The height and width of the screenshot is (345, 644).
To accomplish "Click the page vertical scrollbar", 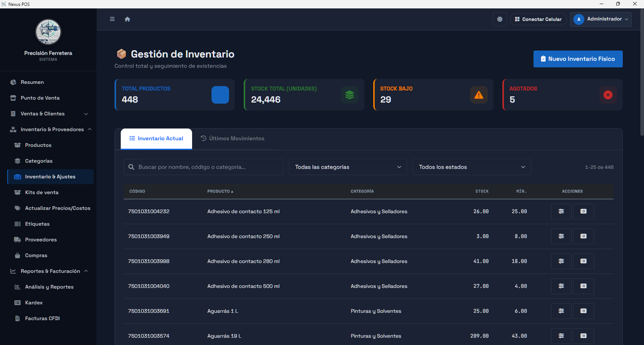I will [642, 73].
